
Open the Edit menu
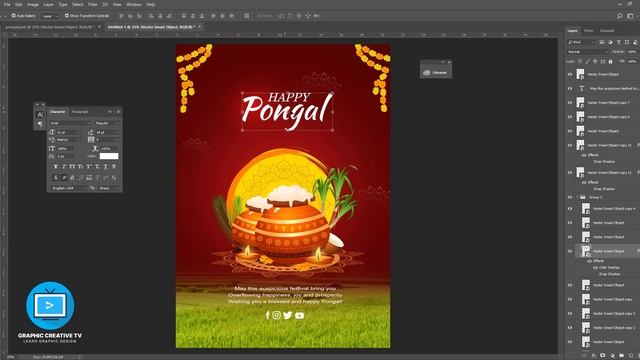coord(19,4)
